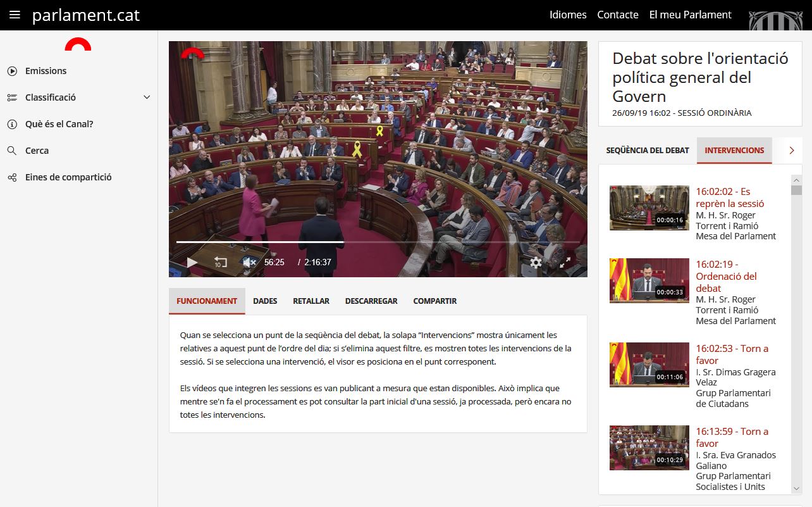Screen dimensions: 812x507
Task: Switch to the DADES tab
Action: pyautogui.click(x=265, y=301)
